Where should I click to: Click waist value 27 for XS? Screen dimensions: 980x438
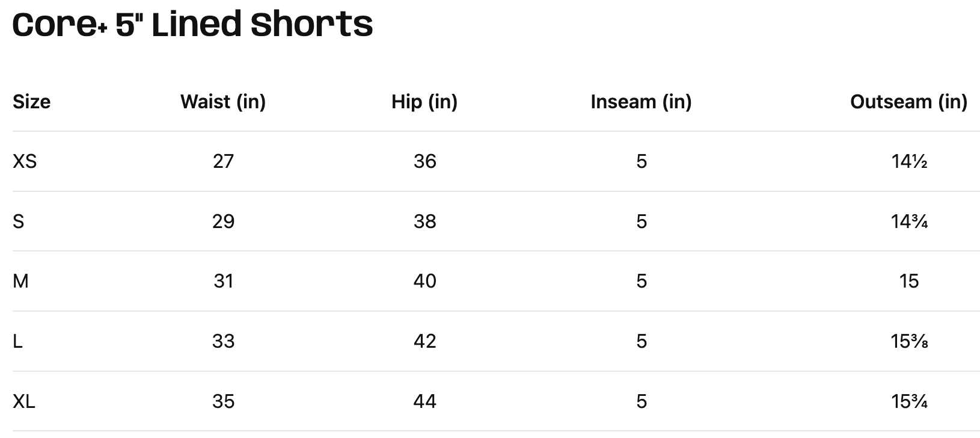(223, 161)
